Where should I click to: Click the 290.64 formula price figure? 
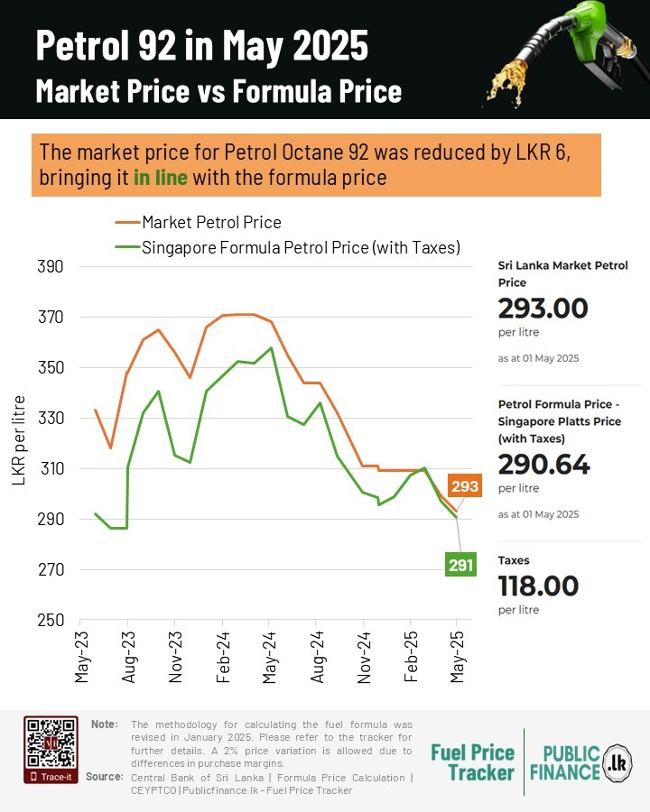point(543,465)
